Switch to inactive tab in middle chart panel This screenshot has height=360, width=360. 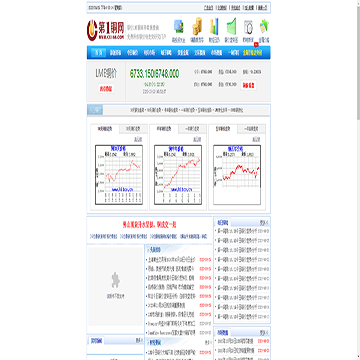pyautogui.click(x=192, y=129)
